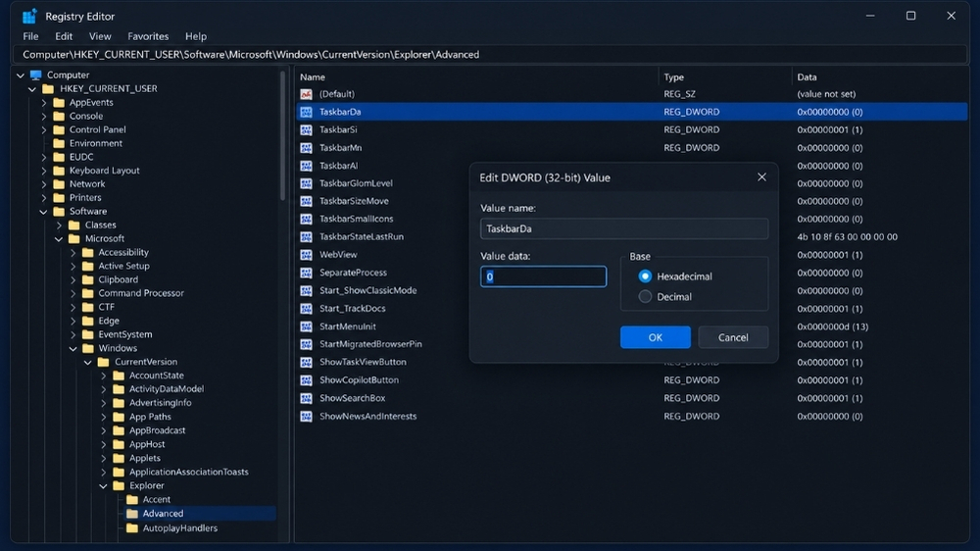Click the (Default) REG_SZ type cell
The height and width of the screenshot is (551, 980).
pyautogui.click(x=679, y=94)
